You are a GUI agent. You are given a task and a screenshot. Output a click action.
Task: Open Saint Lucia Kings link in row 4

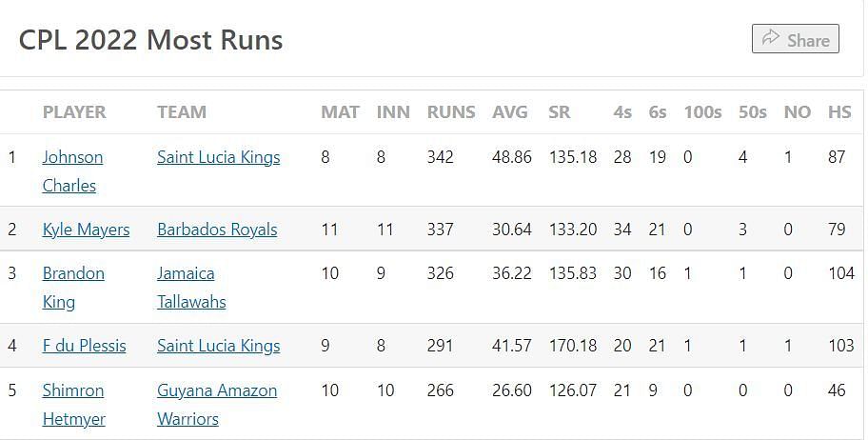(x=219, y=346)
